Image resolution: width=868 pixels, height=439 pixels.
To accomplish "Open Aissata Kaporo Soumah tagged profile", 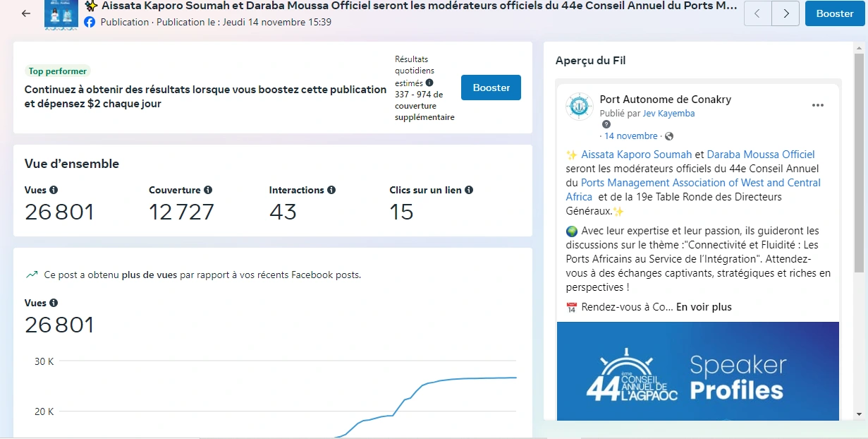I will (637, 154).
